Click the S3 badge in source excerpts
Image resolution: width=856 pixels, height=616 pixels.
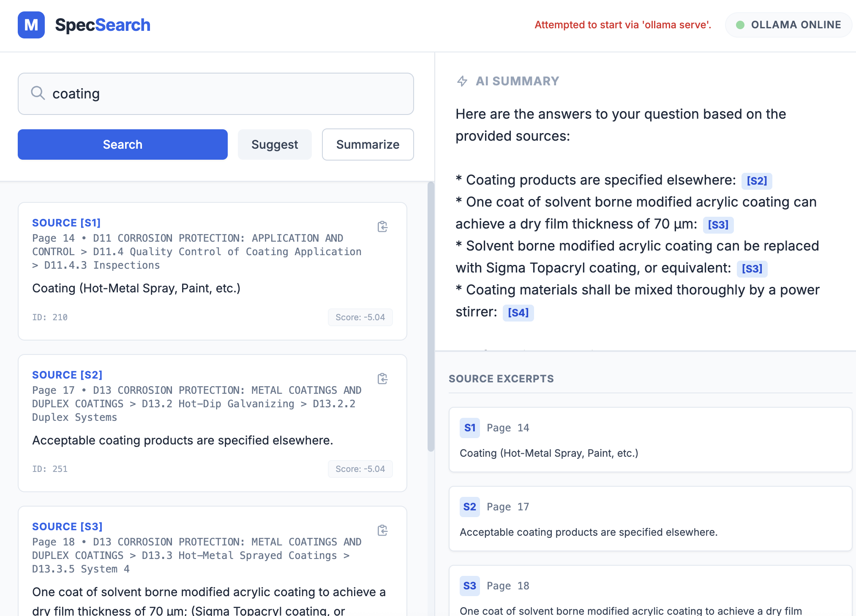click(x=469, y=586)
